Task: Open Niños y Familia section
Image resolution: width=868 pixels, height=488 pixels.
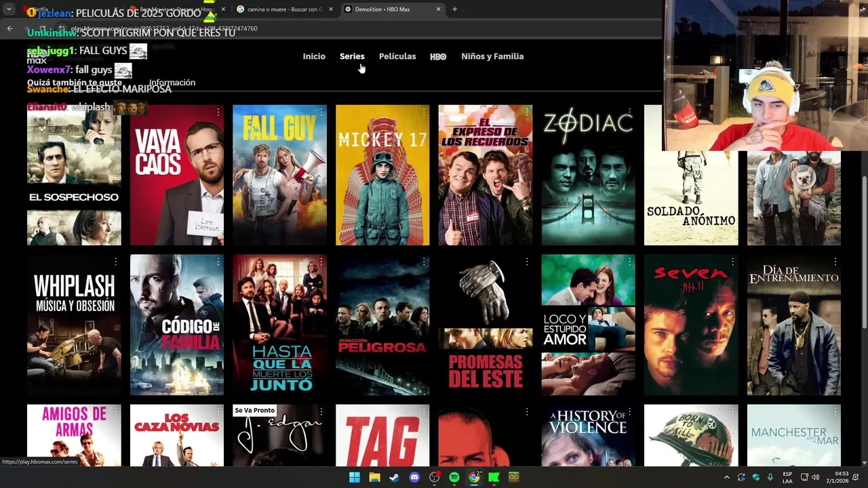Action: coord(492,56)
